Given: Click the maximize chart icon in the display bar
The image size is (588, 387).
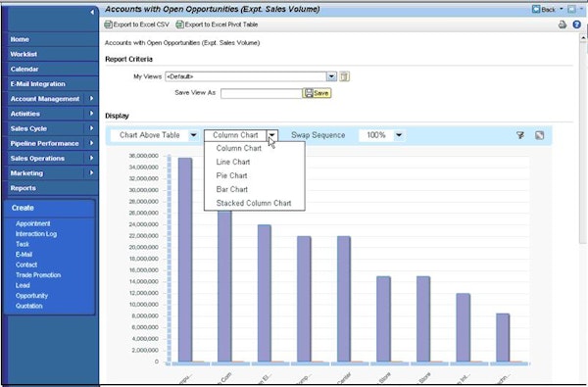Looking at the screenshot, I should tap(539, 135).
